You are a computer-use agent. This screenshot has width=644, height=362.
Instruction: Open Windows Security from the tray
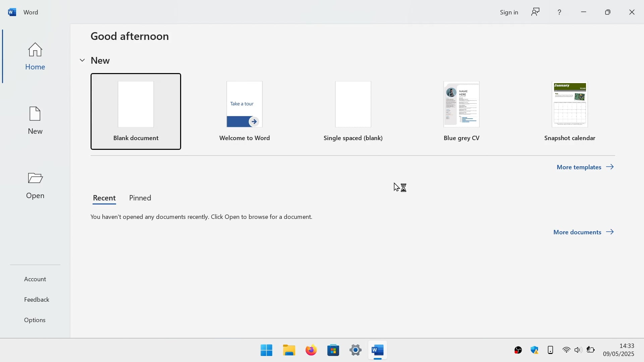[x=535, y=350]
